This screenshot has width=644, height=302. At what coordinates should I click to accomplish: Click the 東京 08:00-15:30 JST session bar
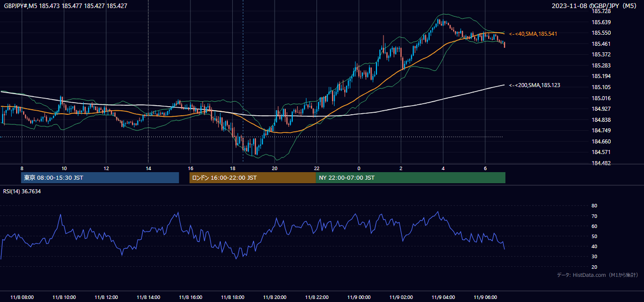100,178
